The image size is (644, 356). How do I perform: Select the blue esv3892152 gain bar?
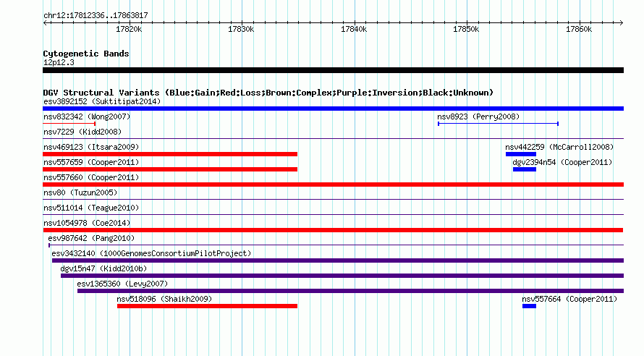coord(333,109)
